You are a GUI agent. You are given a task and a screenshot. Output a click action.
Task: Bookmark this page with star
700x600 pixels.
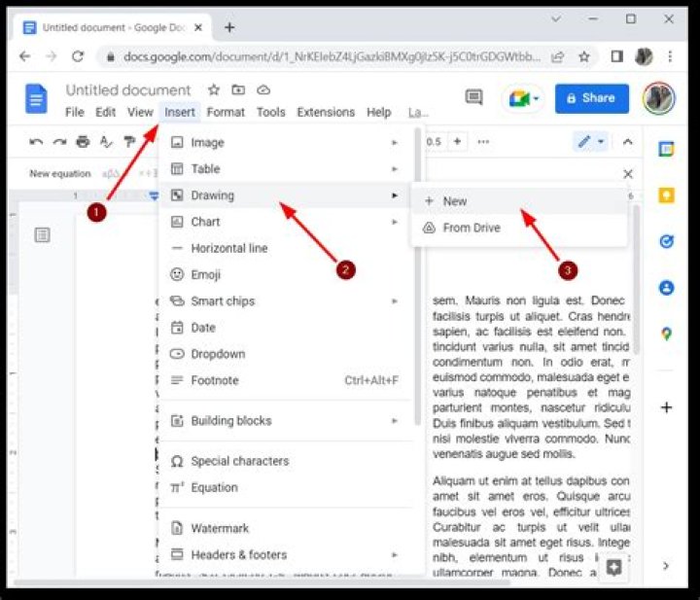coord(584,56)
